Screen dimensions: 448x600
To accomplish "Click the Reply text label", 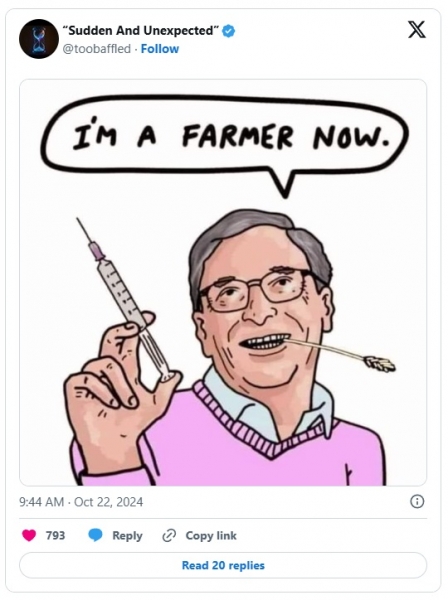I will click(127, 536).
